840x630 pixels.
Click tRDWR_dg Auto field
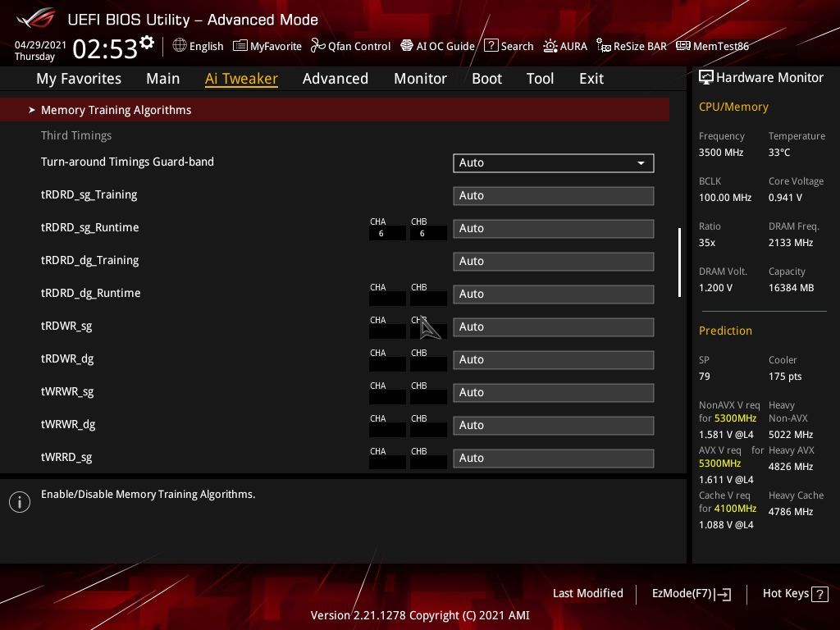coord(554,359)
